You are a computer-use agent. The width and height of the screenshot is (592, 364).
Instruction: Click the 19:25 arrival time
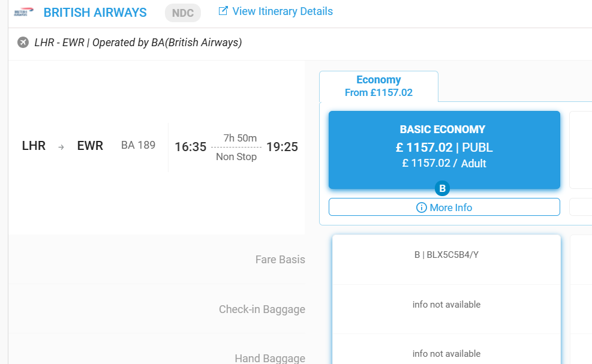[x=282, y=147]
